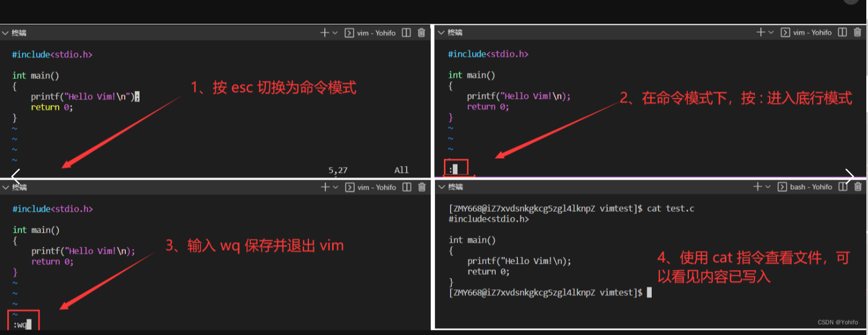Image resolution: width=868 pixels, height=335 pixels.
Task: Add a new terminal in the 5,27 vim pane
Action: 324,33
